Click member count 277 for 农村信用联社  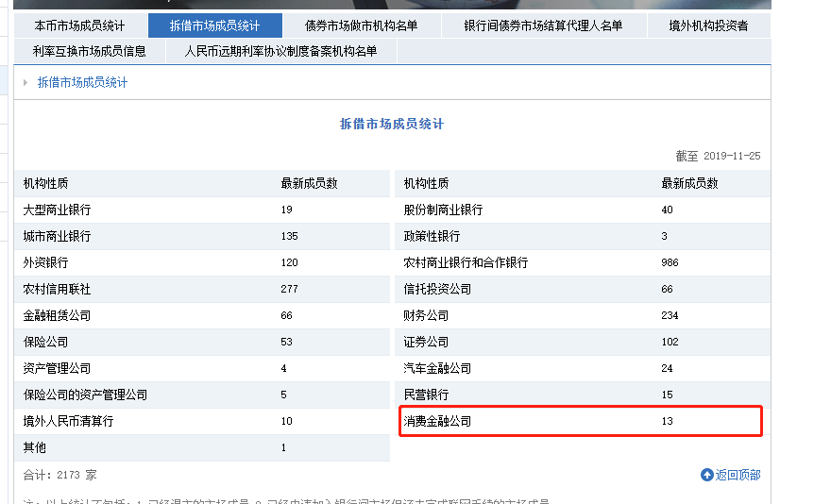[x=289, y=289]
